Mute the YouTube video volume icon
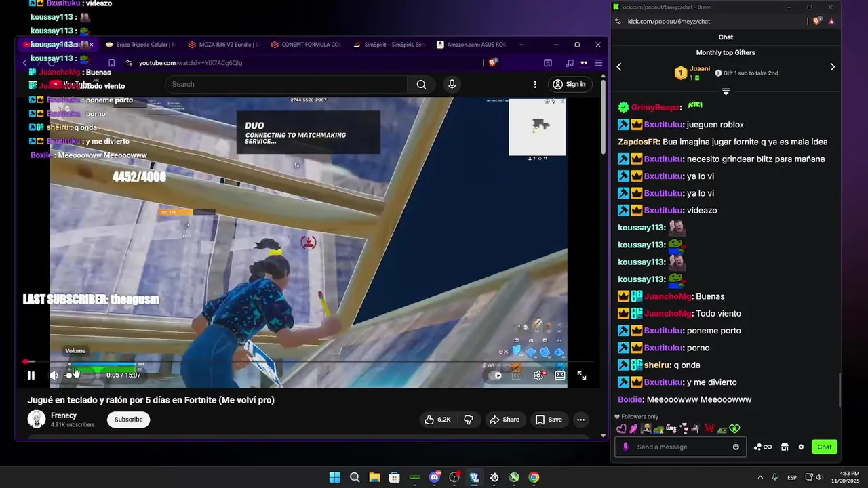This screenshot has width=868, height=488. tap(54, 375)
